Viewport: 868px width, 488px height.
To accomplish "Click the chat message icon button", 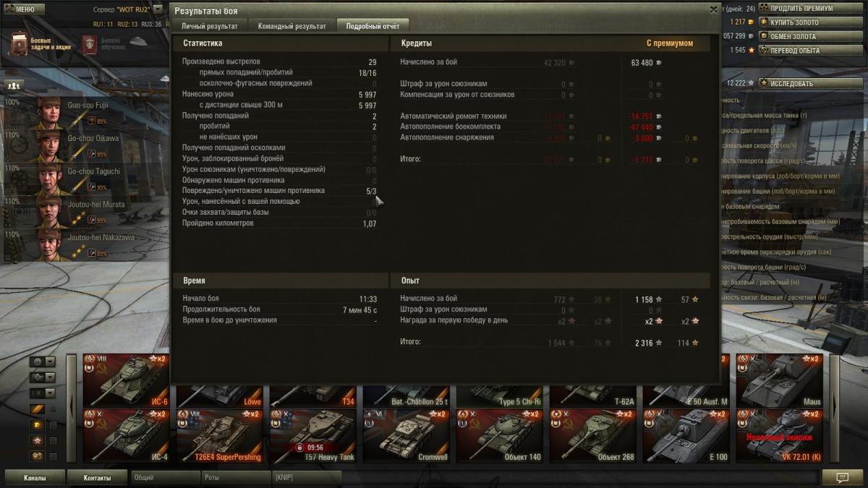I will point(842,478).
